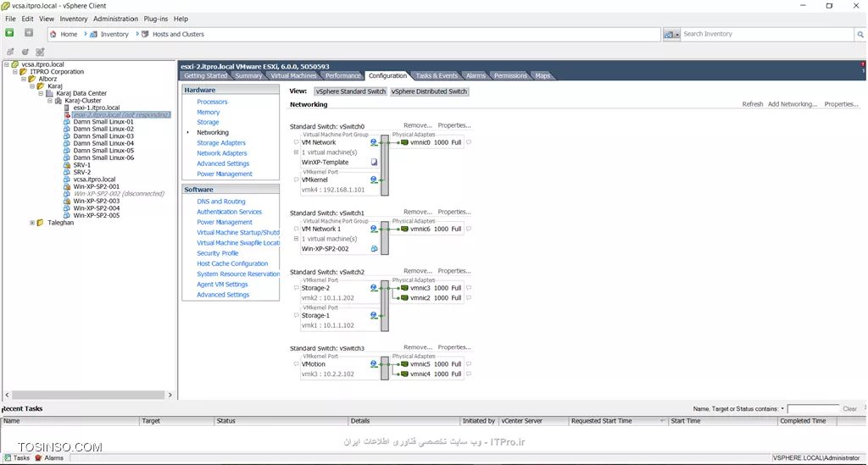Open the Plug-ins menu
868x465 pixels.
coord(156,19)
